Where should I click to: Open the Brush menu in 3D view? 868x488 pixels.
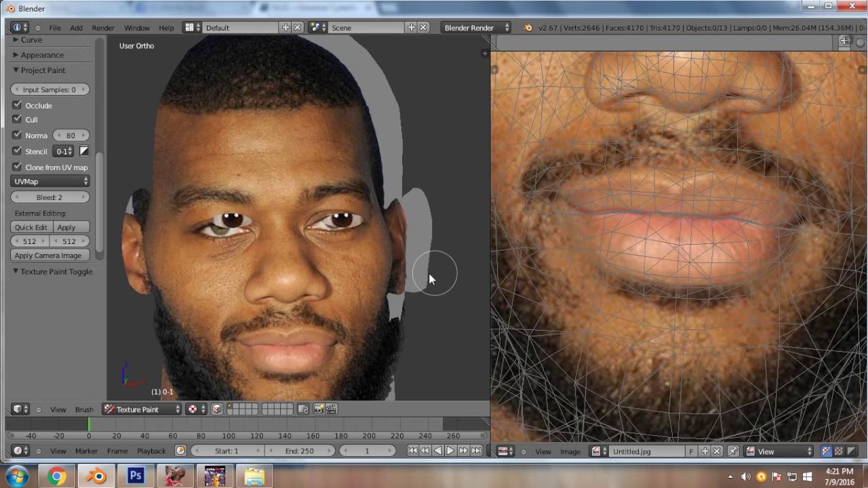[84, 409]
